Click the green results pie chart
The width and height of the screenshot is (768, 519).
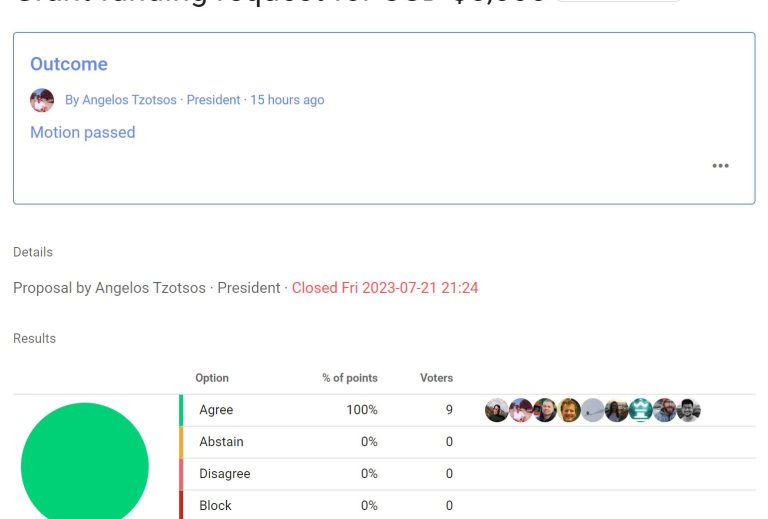[x=85, y=461]
